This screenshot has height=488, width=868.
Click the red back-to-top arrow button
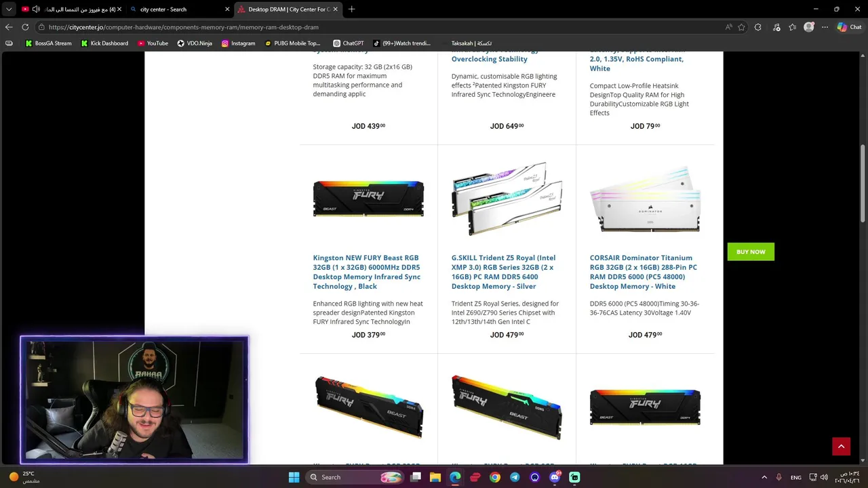[841, 446]
